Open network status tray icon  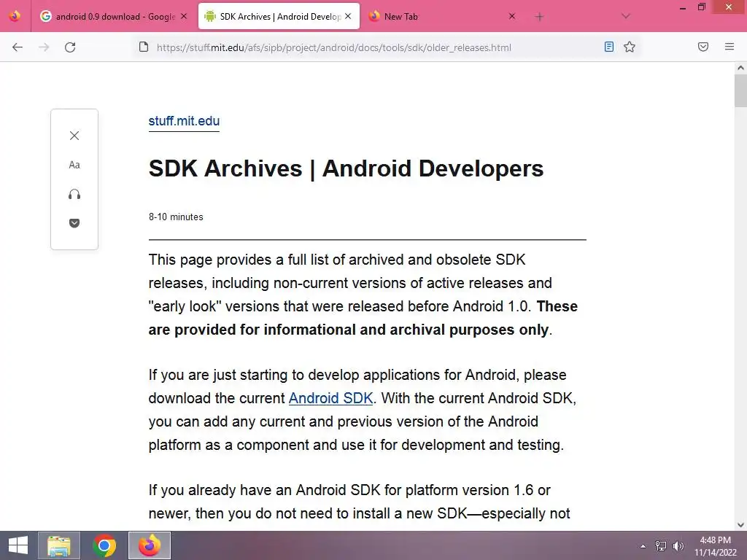pos(660,545)
